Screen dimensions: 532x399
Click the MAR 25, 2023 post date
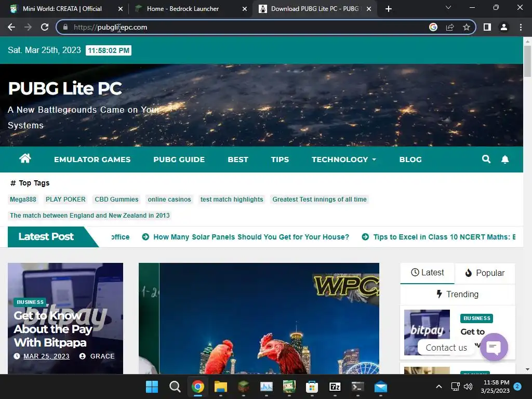46,356
